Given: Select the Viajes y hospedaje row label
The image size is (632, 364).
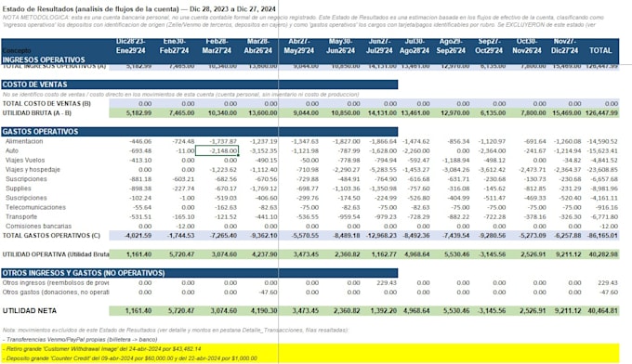Looking at the screenshot, I should (x=33, y=170).
